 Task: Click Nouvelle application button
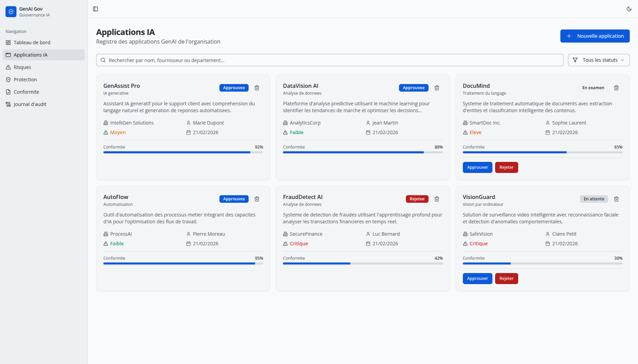coord(595,36)
